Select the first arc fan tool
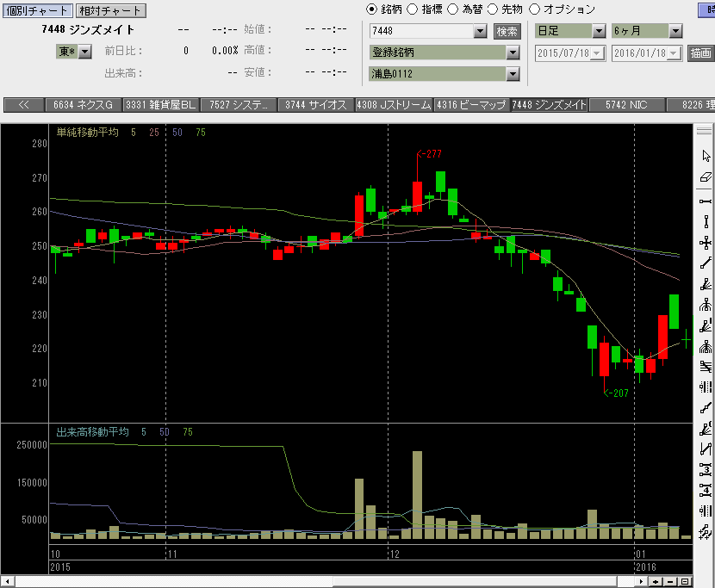The height and width of the screenshot is (588, 715). (x=706, y=305)
